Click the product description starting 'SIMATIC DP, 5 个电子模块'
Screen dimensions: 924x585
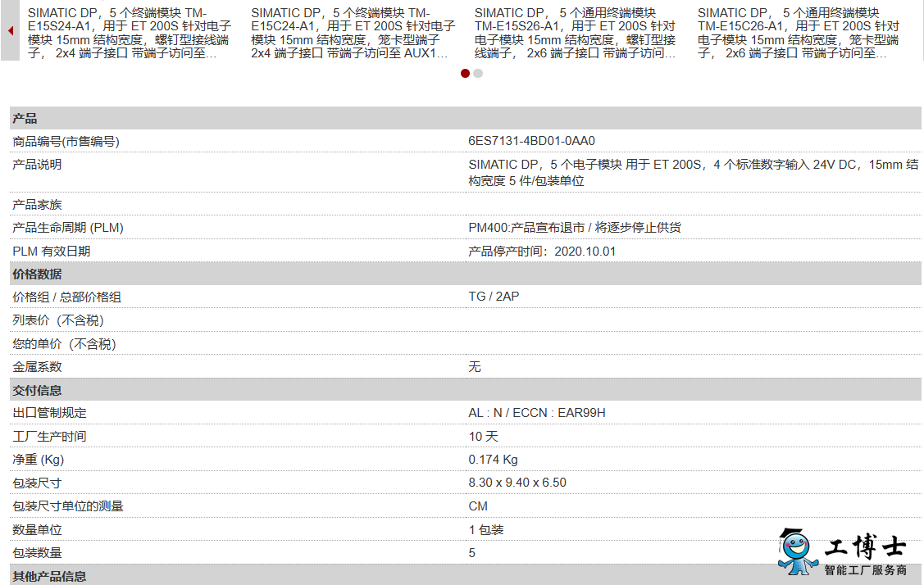point(693,173)
